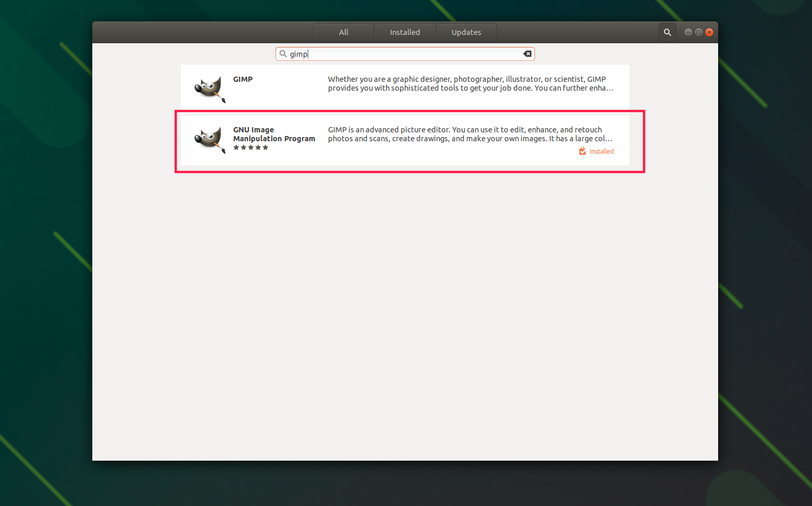Click the last star in the rating
The width and height of the screenshot is (812, 506).
coord(265,147)
